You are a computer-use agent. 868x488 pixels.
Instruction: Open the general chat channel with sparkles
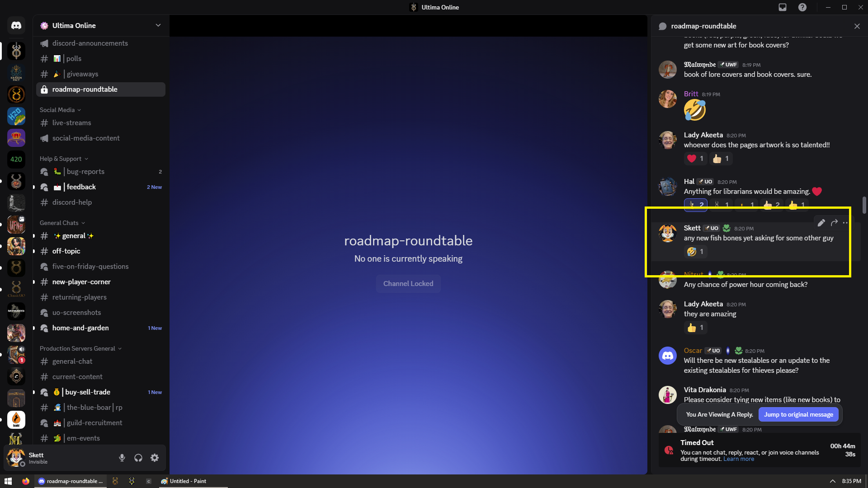(x=101, y=236)
